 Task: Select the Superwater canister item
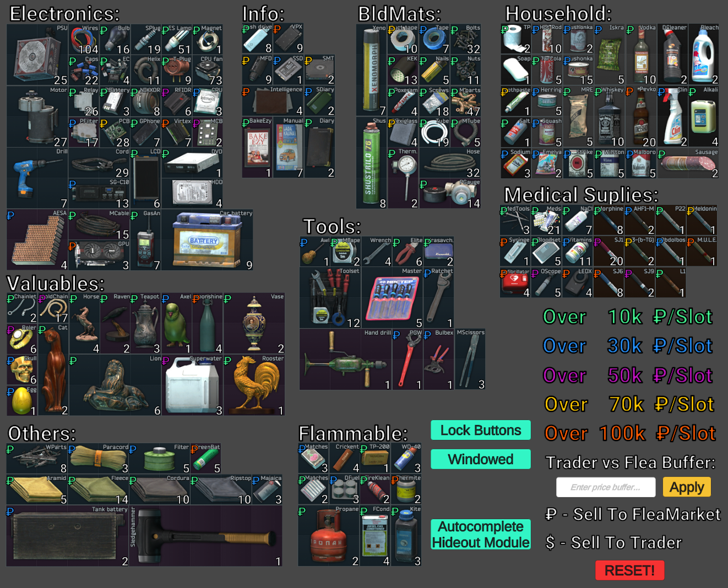pos(192,385)
